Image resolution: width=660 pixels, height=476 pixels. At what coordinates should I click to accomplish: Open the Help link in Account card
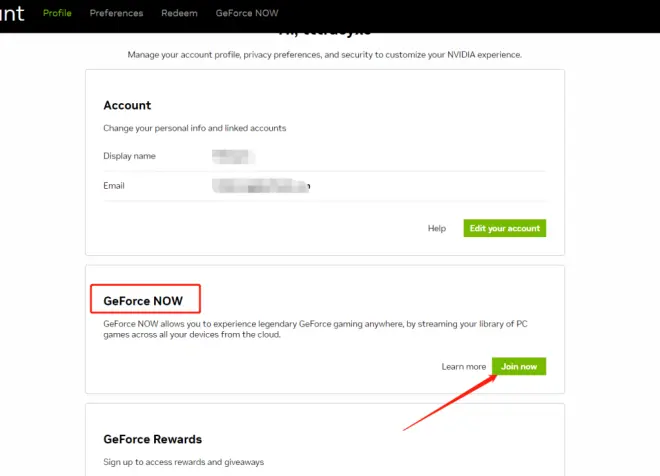coord(436,228)
